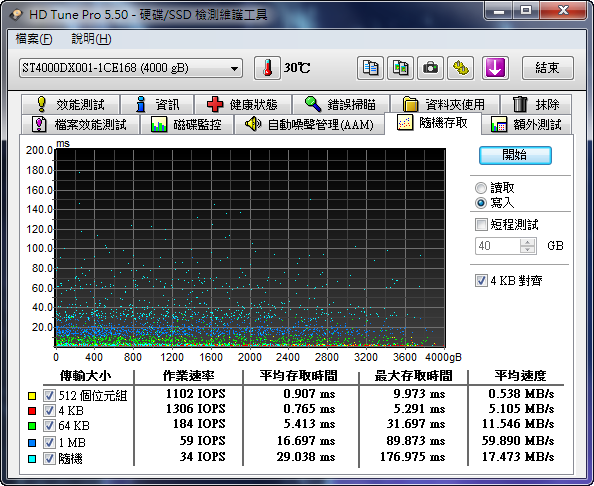Uncheck the 4 KB 對齊 checkbox
594x486 pixels.
click(x=481, y=281)
